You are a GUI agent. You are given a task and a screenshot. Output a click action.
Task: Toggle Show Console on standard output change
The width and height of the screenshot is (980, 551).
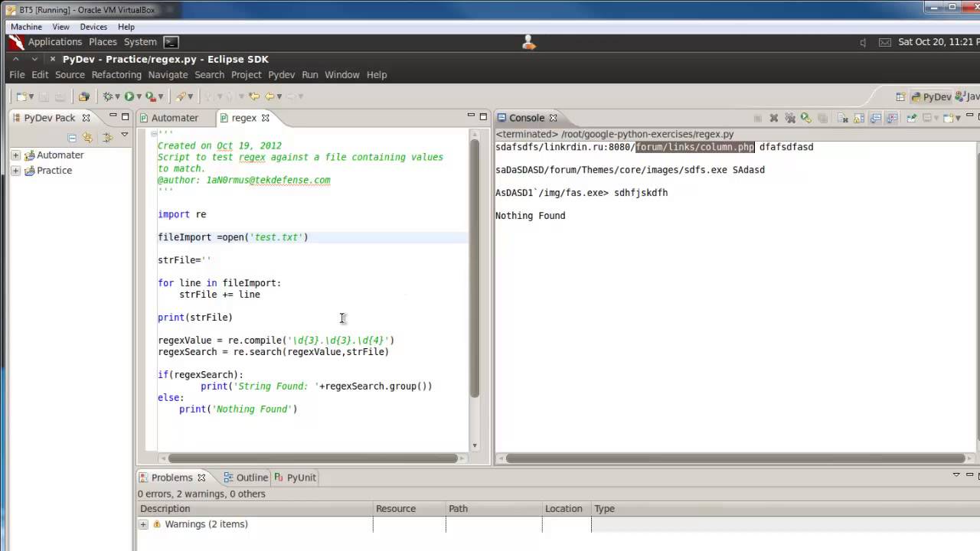coord(875,118)
